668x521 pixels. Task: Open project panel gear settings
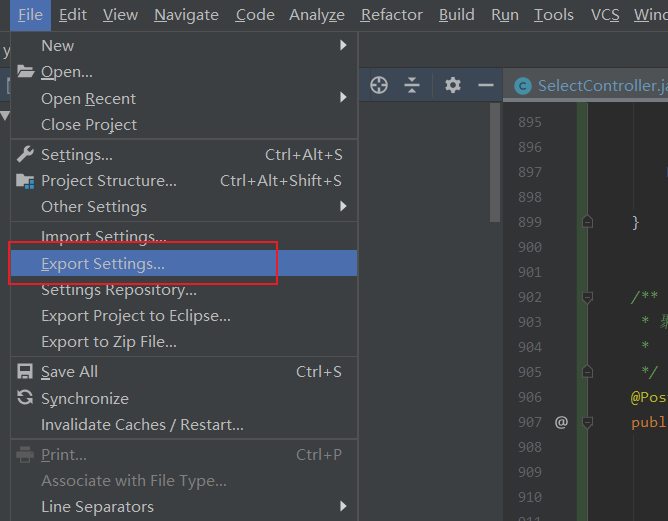pyautogui.click(x=452, y=86)
